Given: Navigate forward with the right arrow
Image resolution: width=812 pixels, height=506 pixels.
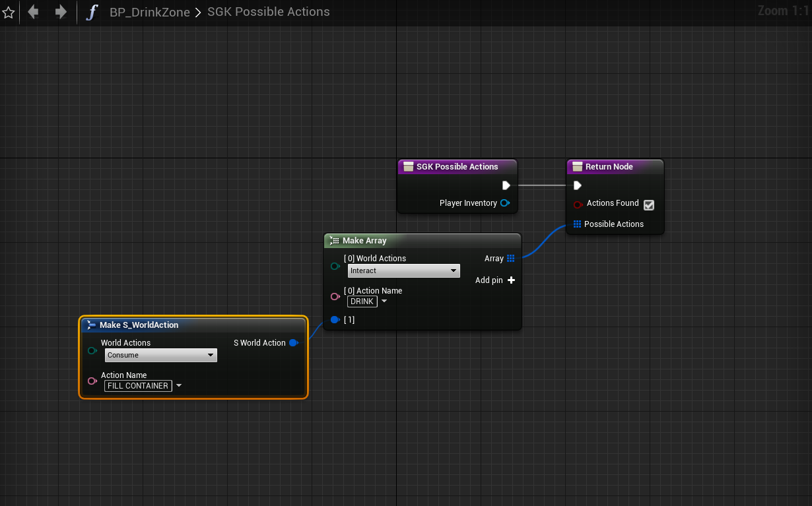Looking at the screenshot, I should [61, 12].
